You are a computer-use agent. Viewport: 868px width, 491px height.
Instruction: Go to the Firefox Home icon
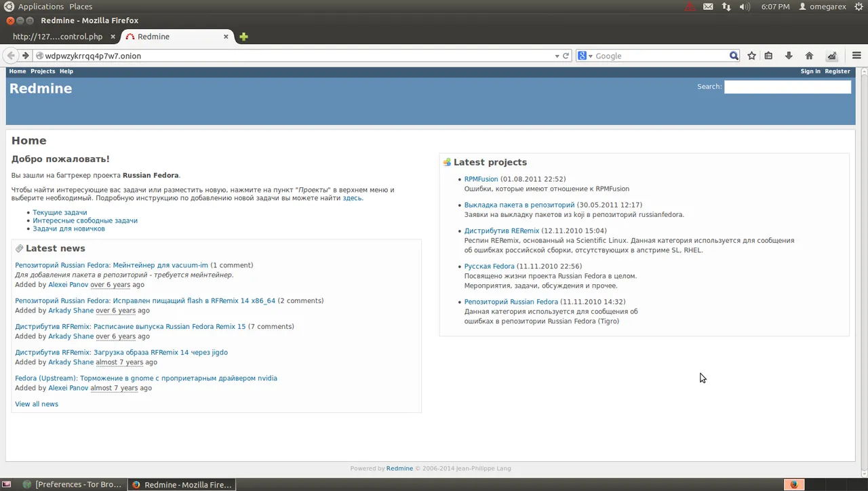click(x=809, y=56)
